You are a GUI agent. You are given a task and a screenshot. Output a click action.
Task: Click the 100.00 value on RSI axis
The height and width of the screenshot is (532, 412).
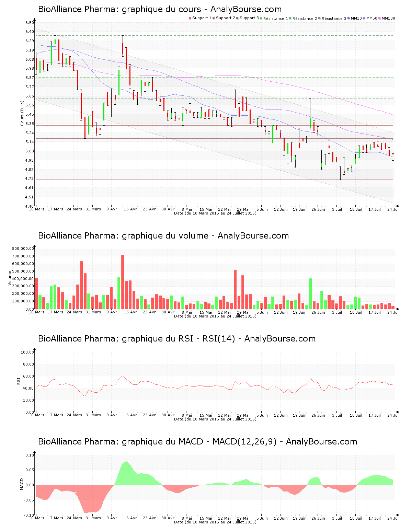(x=27, y=352)
